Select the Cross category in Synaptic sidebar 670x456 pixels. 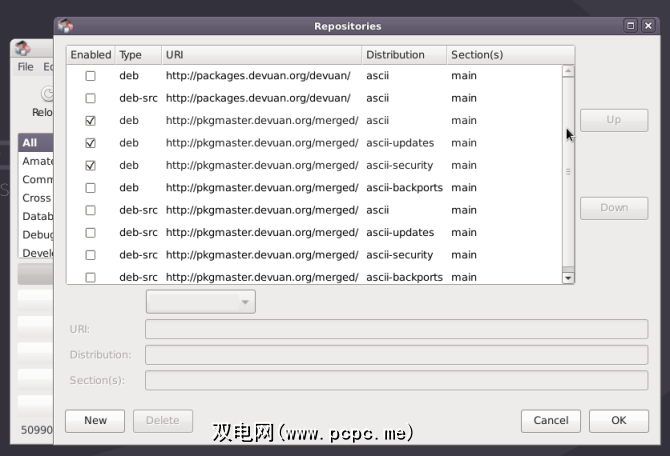pos(37,198)
